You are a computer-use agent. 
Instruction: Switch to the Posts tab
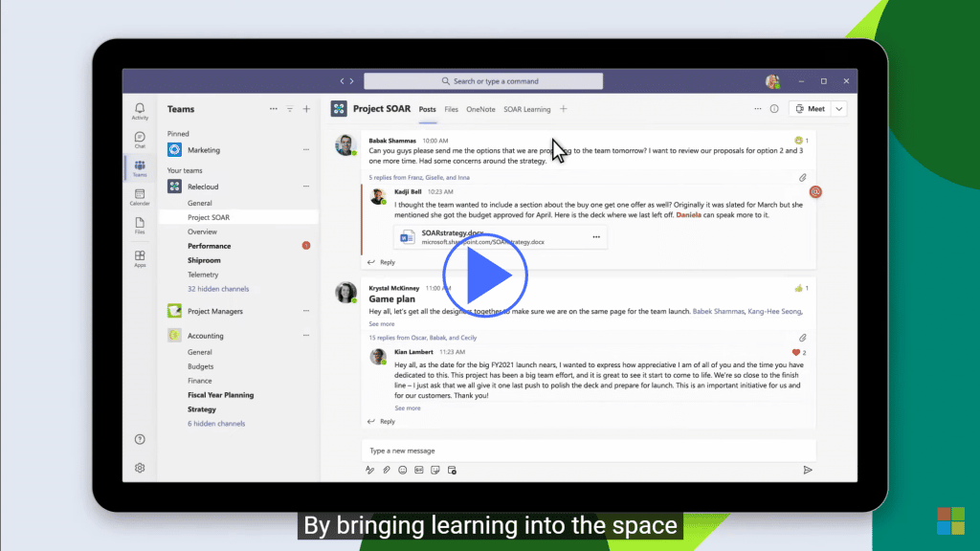(428, 109)
